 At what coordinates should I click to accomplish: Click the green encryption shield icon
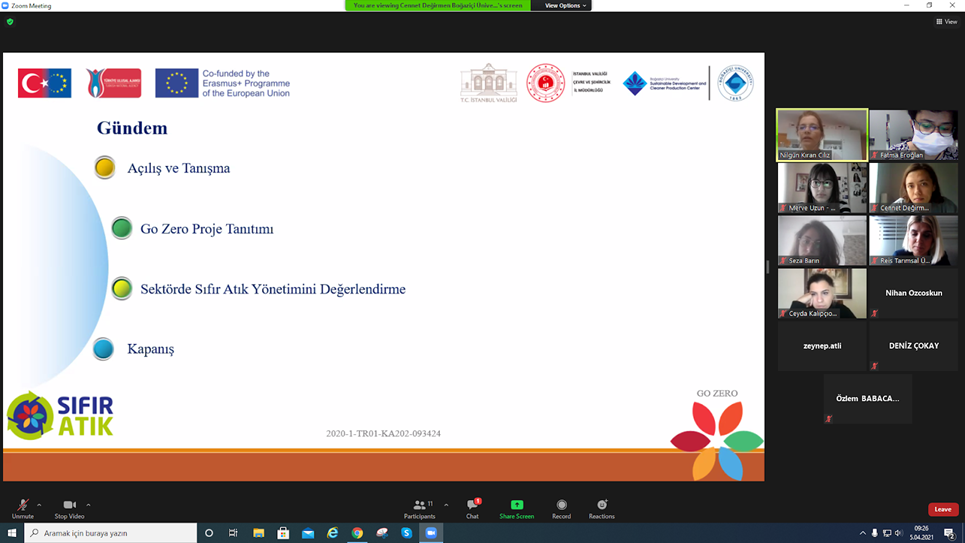click(10, 21)
